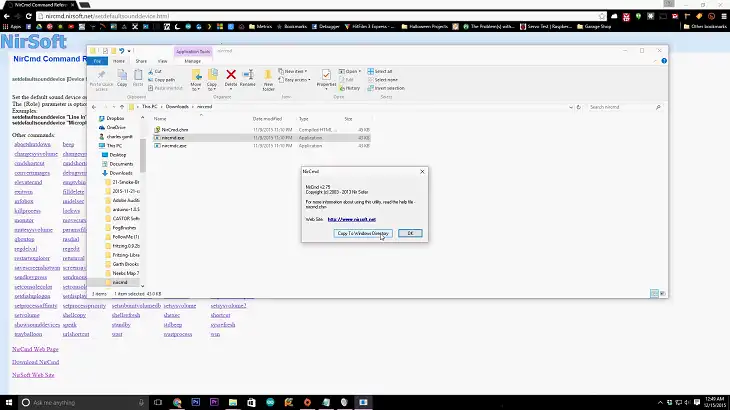Open the File tab in Explorer
This screenshot has width=730, height=410.
[97, 61]
